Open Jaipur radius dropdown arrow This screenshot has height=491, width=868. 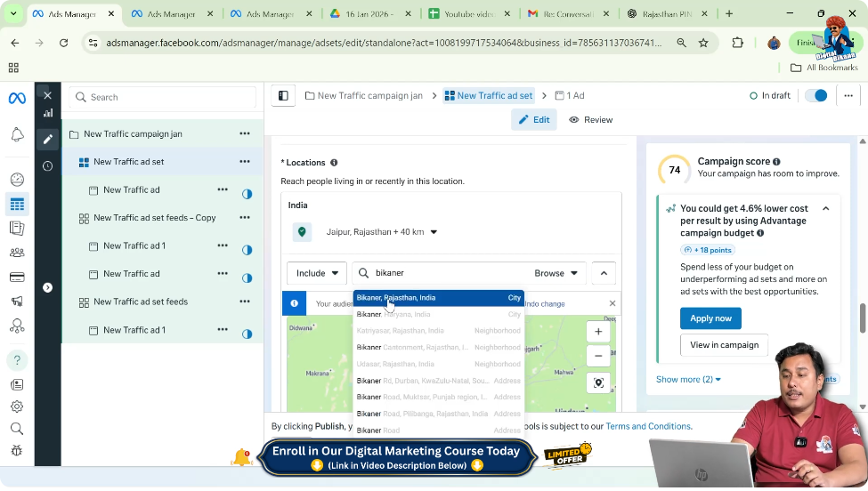(x=434, y=232)
